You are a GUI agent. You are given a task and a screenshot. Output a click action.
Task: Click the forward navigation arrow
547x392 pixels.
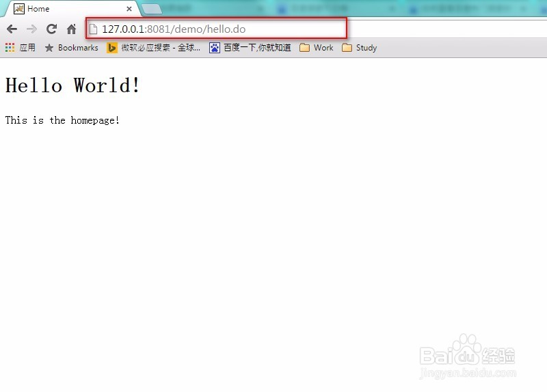click(x=31, y=29)
